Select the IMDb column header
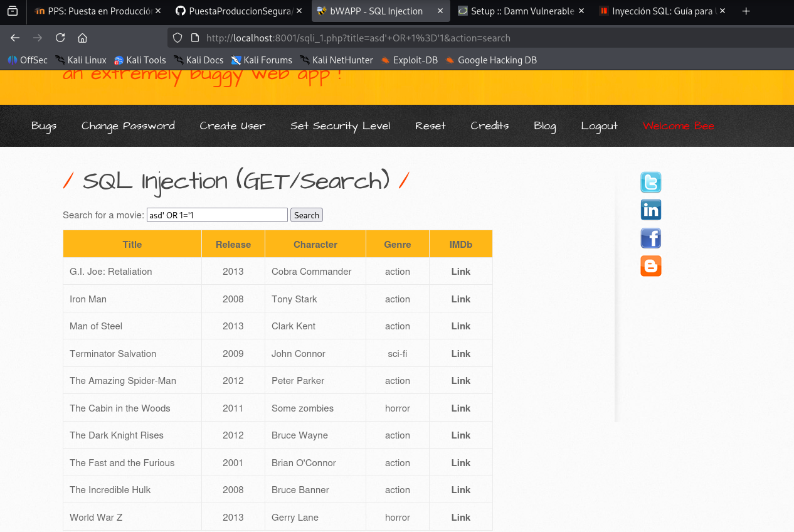794x532 pixels. coord(461,245)
